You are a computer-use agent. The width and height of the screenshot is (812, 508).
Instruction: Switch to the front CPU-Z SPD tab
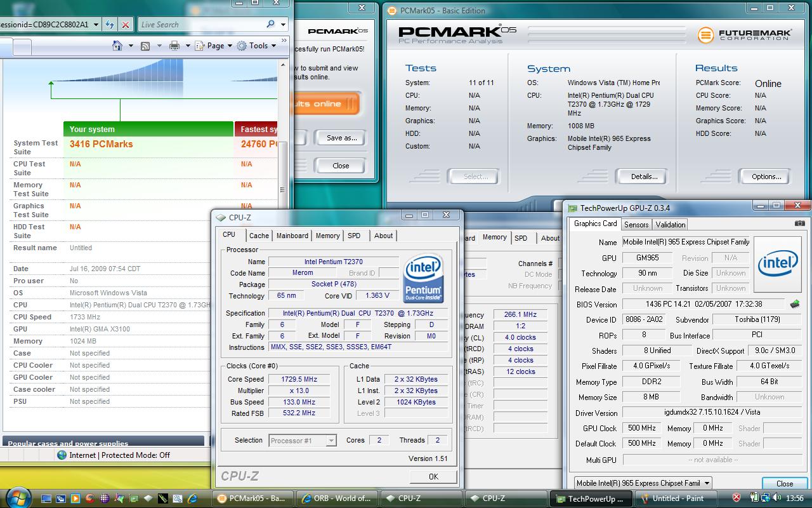click(x=354, y=236)
